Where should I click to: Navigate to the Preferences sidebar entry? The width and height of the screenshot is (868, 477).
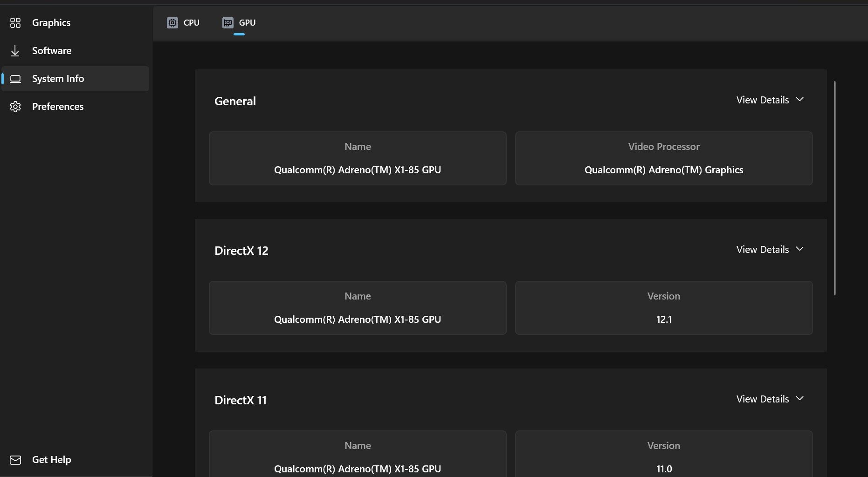click(57, 106)
